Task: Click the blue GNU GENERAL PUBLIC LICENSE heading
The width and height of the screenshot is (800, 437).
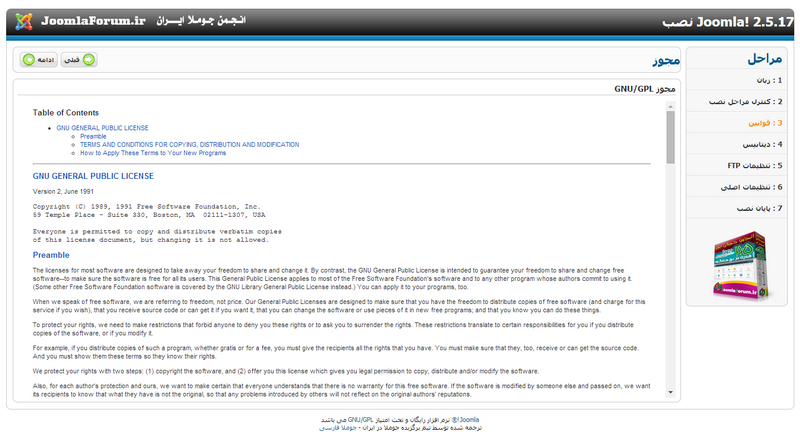Action: [93, 176]
